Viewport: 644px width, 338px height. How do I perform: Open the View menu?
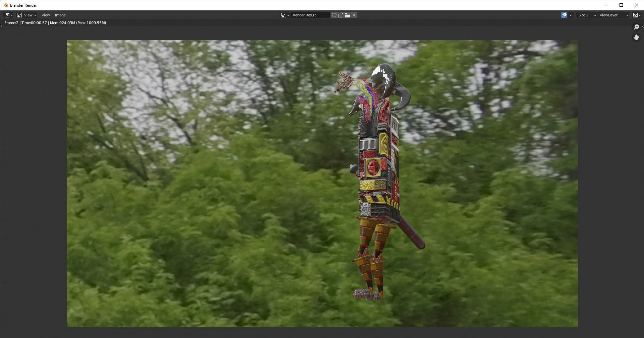point(46,15)
